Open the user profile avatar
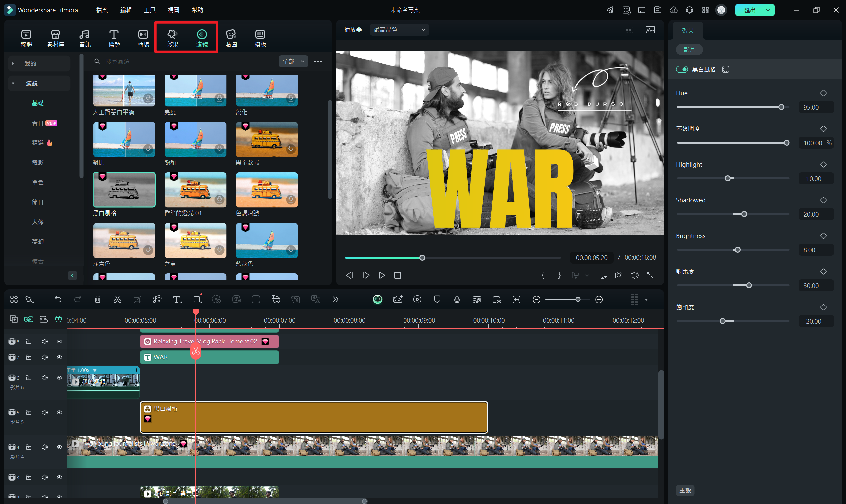The height and width of the screenshot is (504, 846). (721, 10)
